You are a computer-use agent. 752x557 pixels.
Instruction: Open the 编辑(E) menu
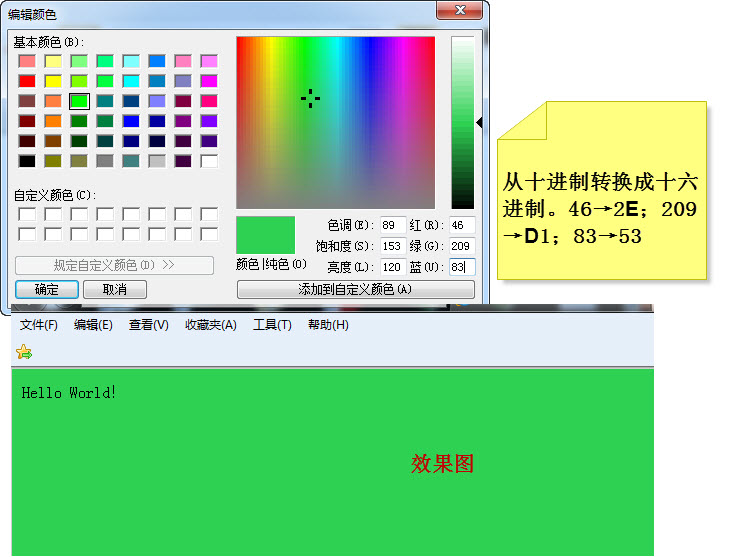(x=93, y=325)
